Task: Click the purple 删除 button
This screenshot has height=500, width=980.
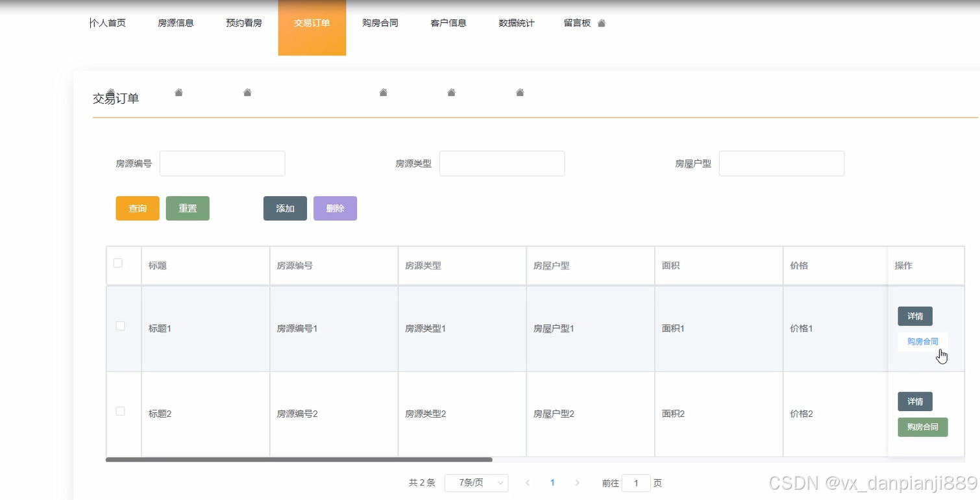Action: (335, 208)
